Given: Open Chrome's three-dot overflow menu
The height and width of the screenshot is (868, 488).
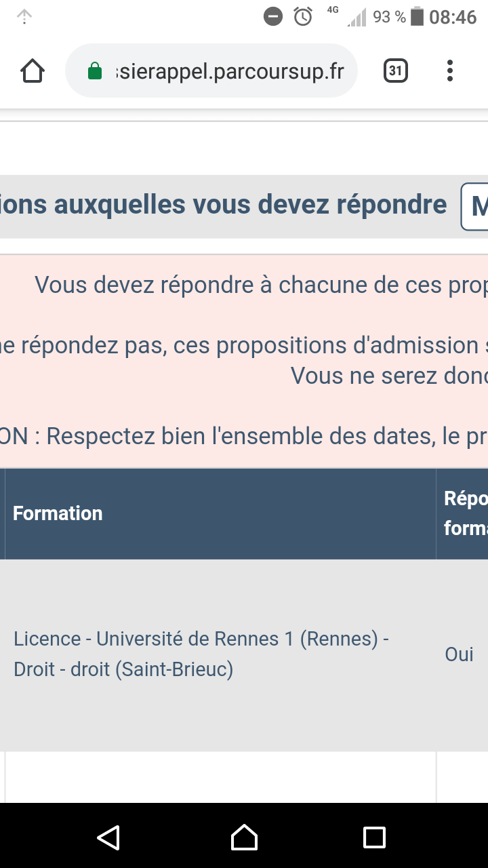Looking at the screenshot, I should point(449,71).
